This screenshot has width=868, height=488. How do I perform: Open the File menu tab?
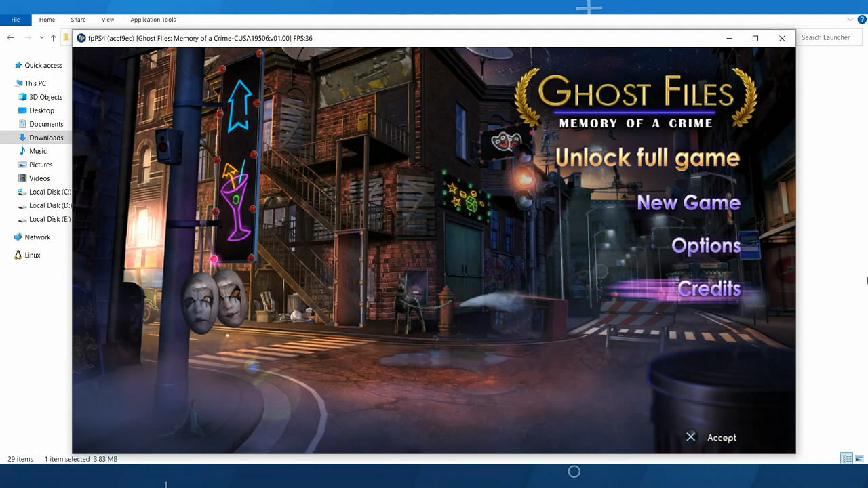pos(16,20)
